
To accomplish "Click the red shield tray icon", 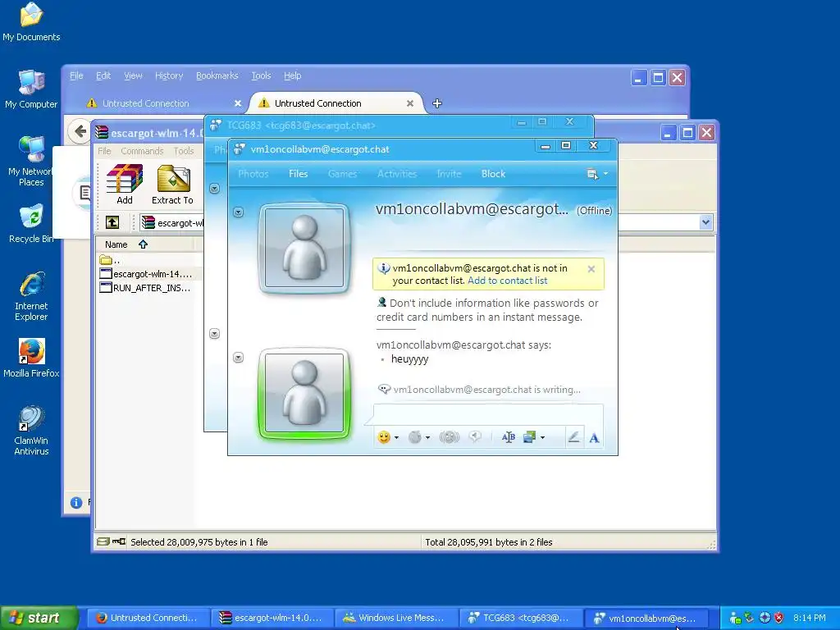I will 778,618.
